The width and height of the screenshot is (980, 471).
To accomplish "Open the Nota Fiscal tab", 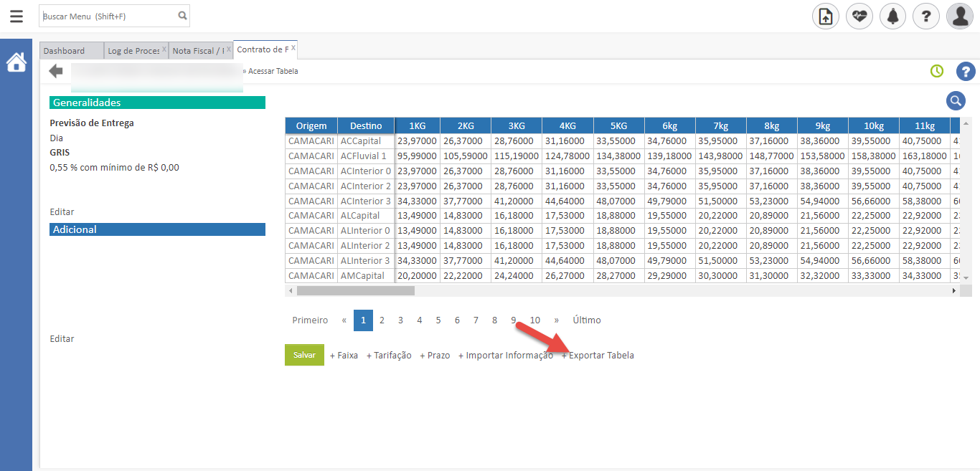I will pos(198,49).
